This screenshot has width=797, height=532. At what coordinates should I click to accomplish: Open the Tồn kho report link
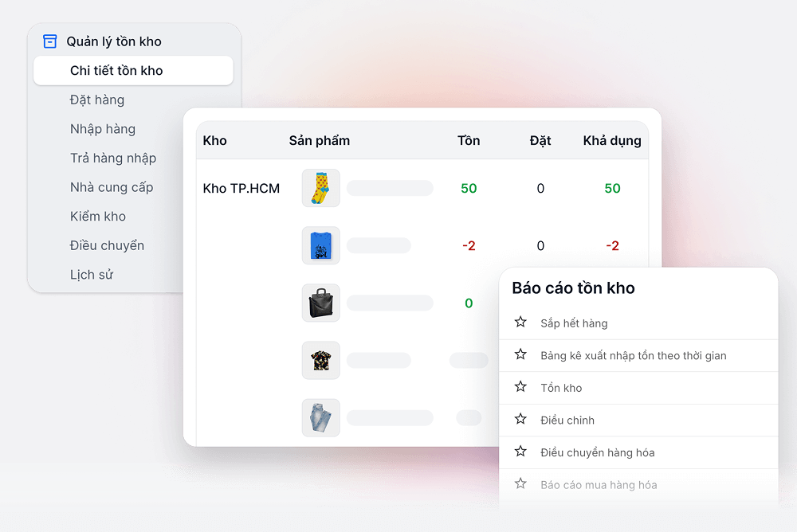coord(561,388)
